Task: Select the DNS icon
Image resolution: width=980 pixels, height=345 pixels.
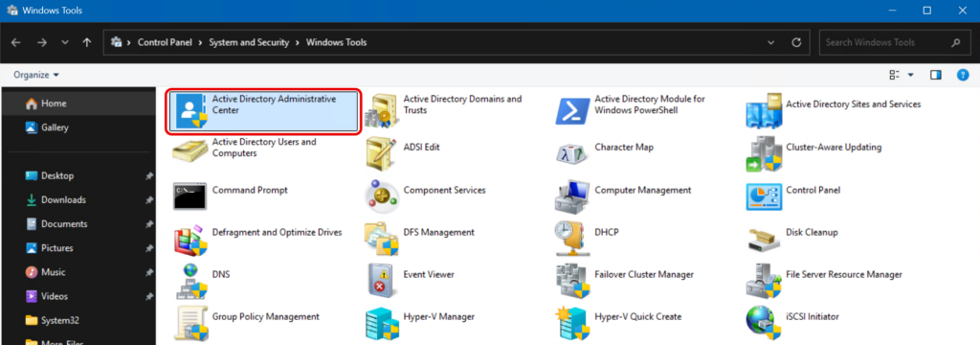Action: 191,281
